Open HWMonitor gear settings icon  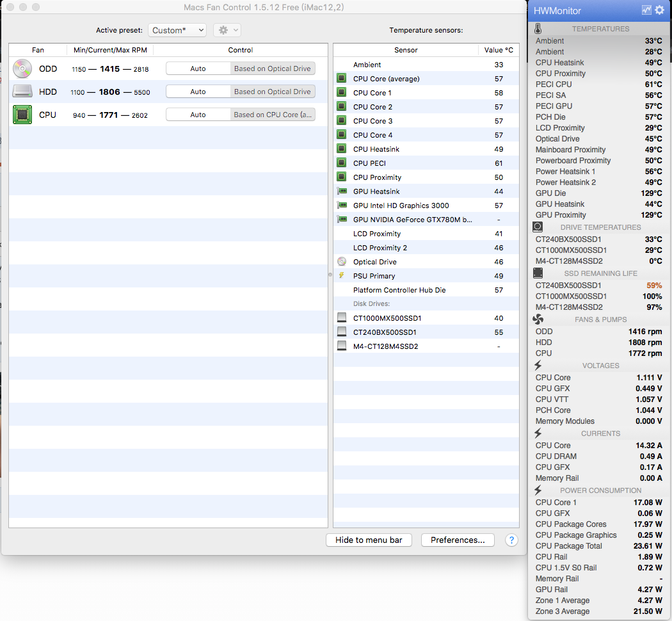click(x=660, y=10)
